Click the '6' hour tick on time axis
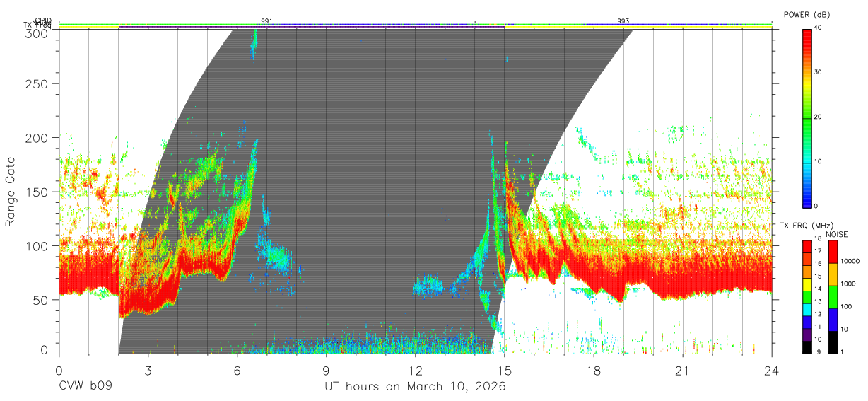 tap(237, 371)
